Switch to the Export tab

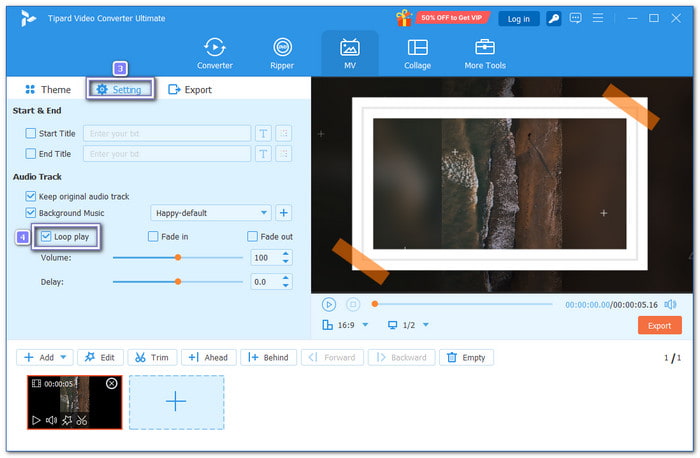tap(189, 90)
